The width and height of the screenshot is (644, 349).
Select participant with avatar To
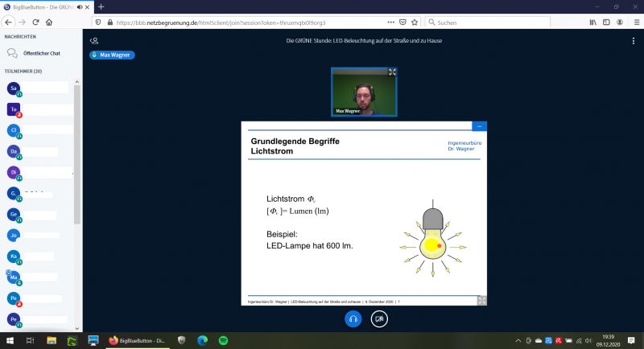(14, 109)
